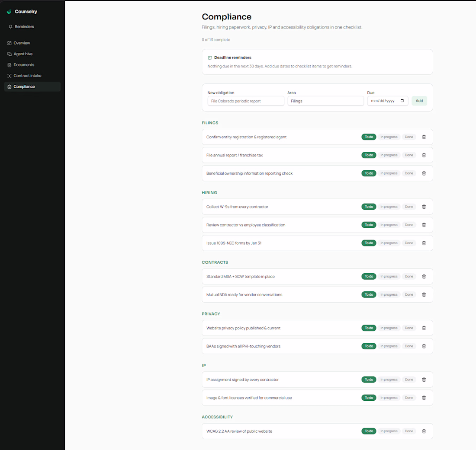Delete the 'Confirm entity registration' item
The height and width of the screenshot is (450, 476).
(424, 137)
